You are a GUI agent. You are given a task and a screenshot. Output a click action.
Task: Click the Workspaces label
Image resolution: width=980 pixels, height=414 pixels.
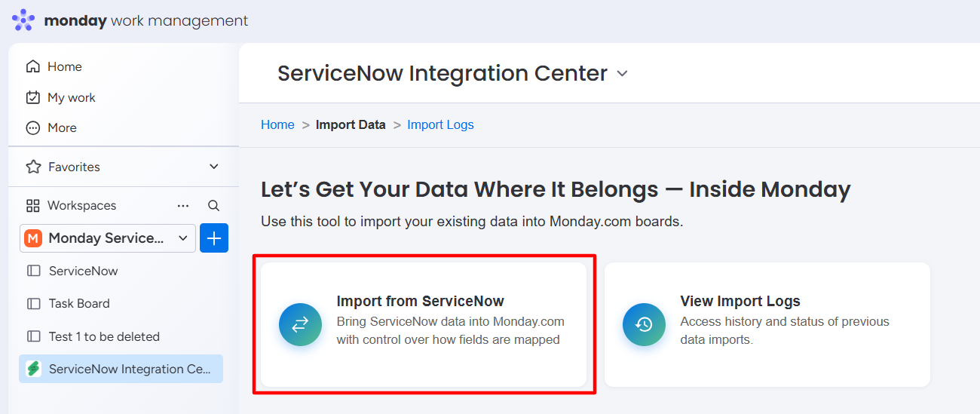pos(81,205)
